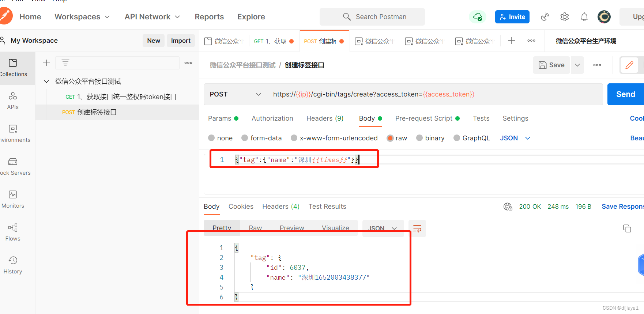Viewport: 644px width, 314px height.
Task: Open the Flows sidebar panel
Action: click(13, 232)
